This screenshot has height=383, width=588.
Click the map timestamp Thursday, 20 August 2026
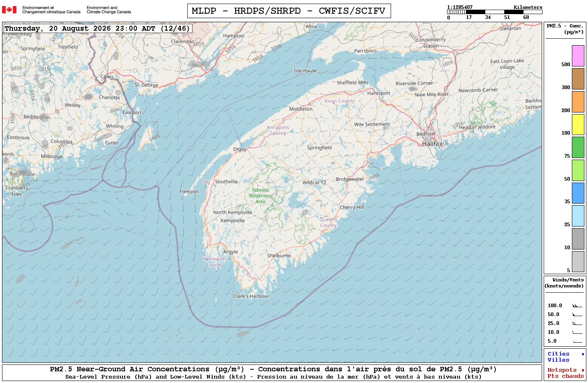[x=97, y=28]
